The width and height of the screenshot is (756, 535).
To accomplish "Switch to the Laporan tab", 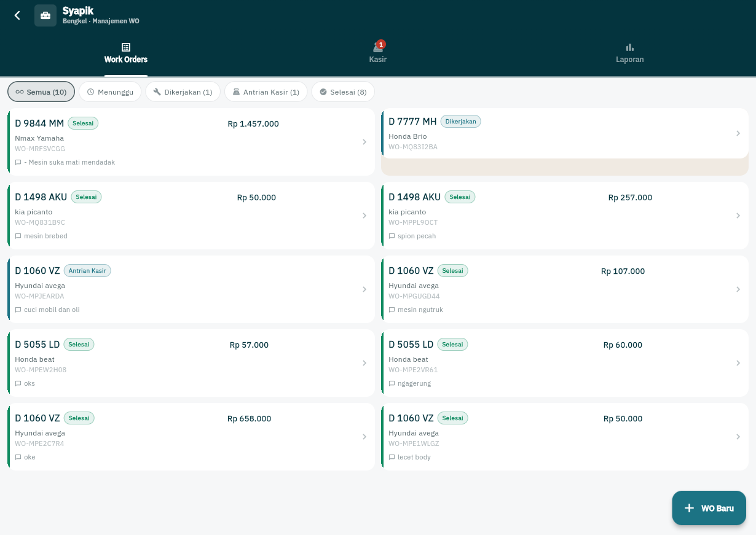I will pos(630,53).
